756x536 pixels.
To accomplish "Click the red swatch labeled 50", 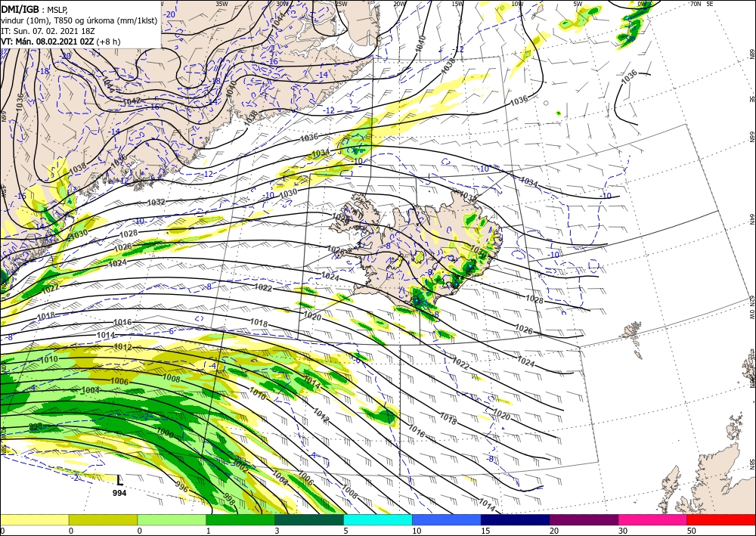I will pyautogui.click(x=721, y=520).
